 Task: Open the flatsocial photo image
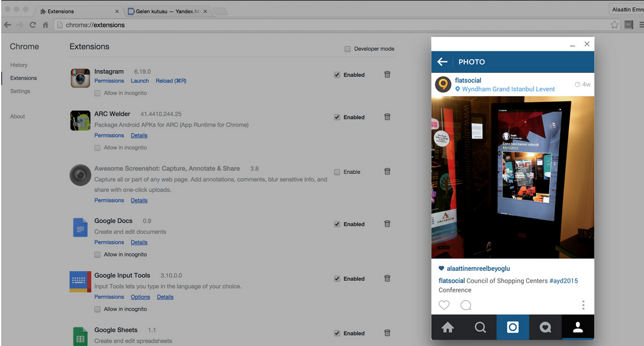pyautogui.click(x=513, y=178)
